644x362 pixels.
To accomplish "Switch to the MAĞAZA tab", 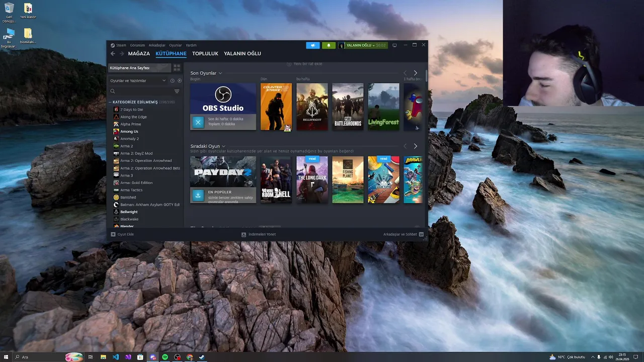I will click(139, 53).
